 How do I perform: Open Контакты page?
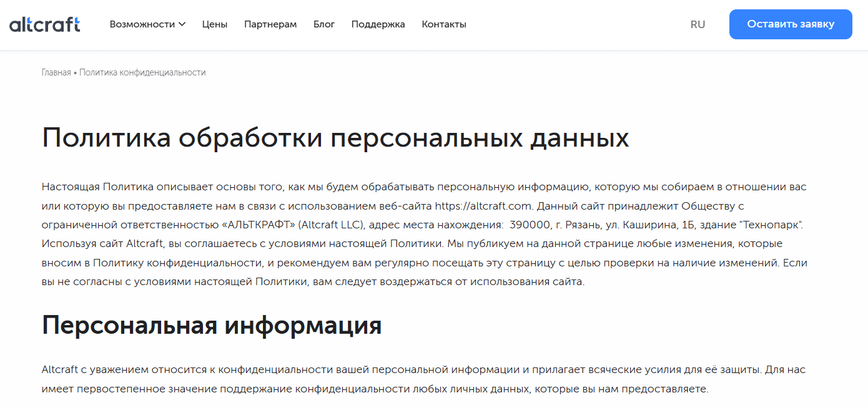[x=444, y=24]
